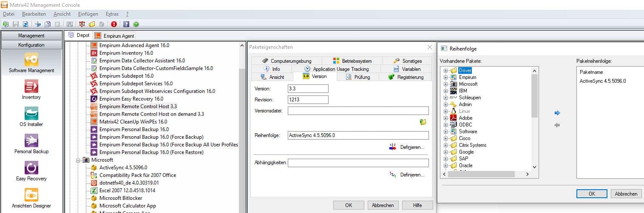This screenshot has height=213, width=644.
Task: Click the Konfiguration sidebar header button
Action: pyautogui.click(x=31, y=45)
